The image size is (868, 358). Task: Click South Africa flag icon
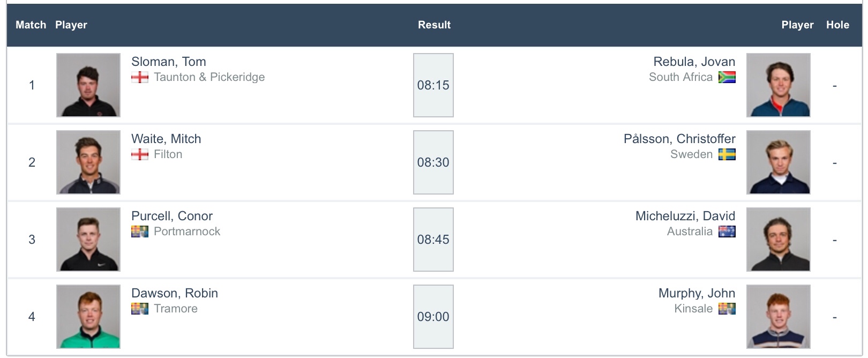[x=727, y=77]
